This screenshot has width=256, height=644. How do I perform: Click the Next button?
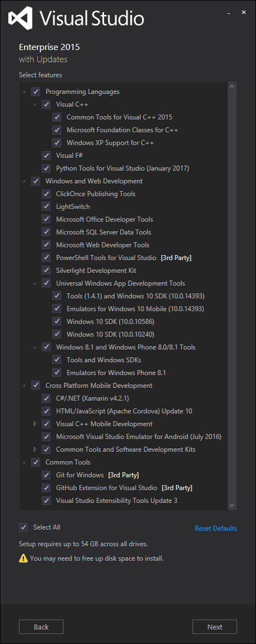(x=215, y=627)
